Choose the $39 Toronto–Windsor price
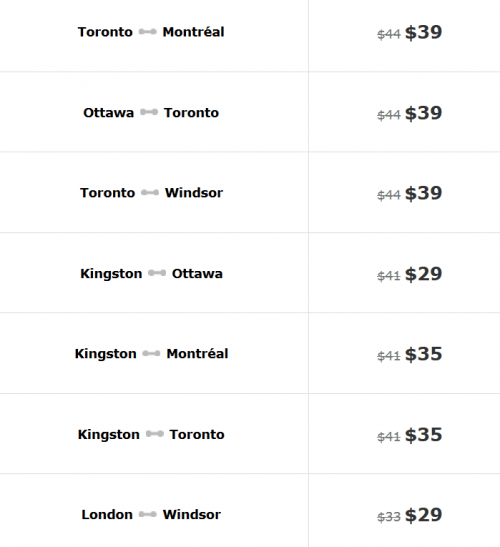 [x=423, y=193]
